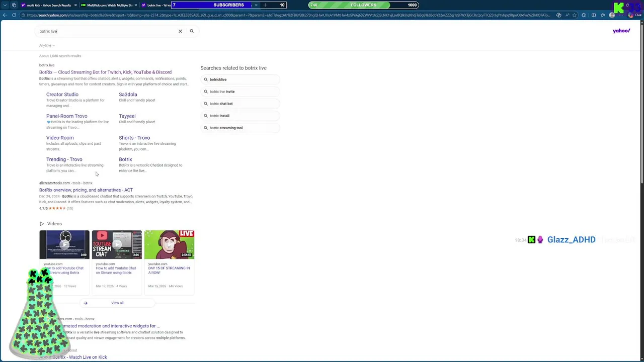Click the Videos section play icon
The image size is (644, 362).
[42, 224]
